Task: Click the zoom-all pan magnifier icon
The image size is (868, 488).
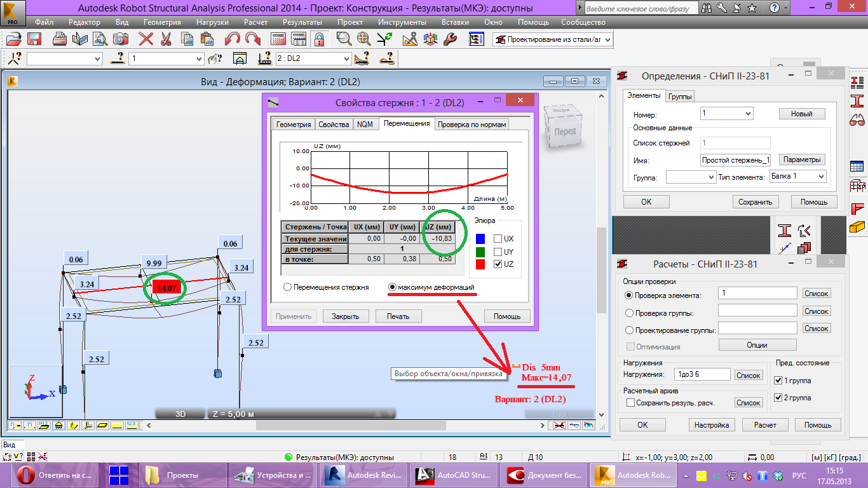Action: pos(363,39)
